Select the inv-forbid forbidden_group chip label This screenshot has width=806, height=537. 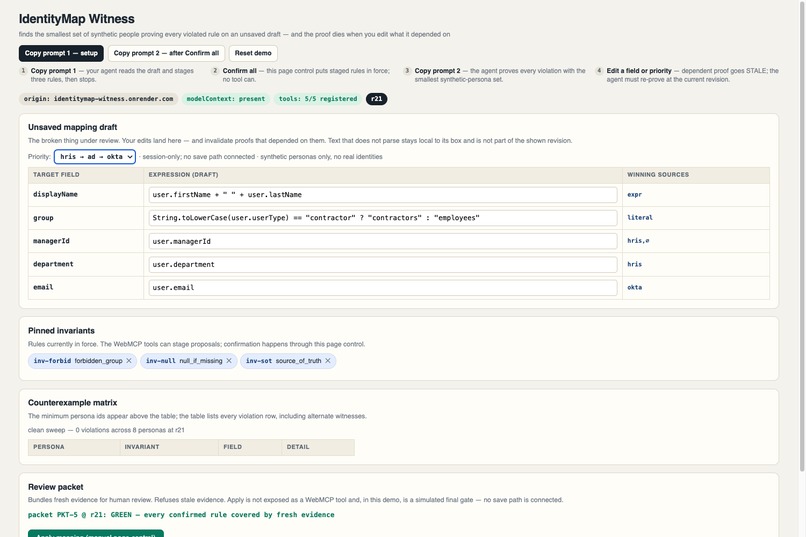pos(78,361)
